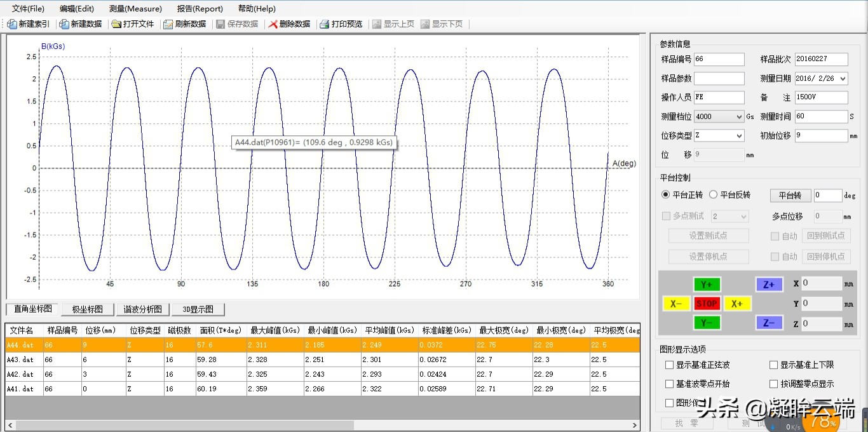Switch to the 极坐标图 tab
868x432 pixels.
coord(87,309)
